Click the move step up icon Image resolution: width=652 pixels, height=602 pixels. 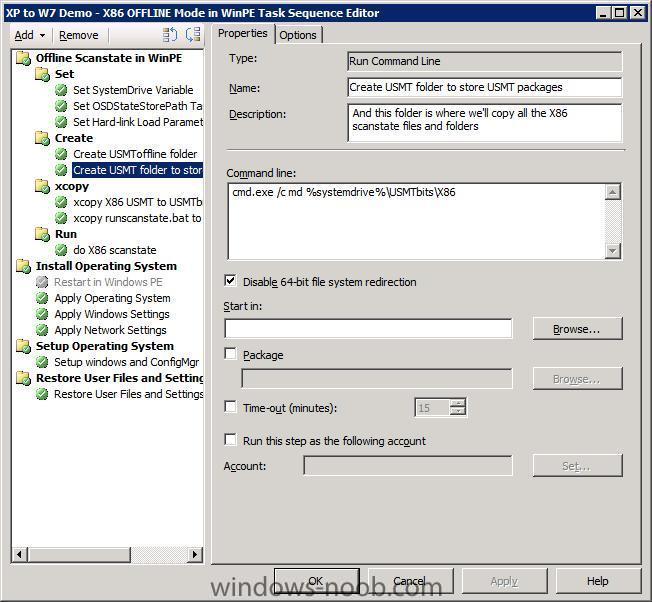point(170,35)
